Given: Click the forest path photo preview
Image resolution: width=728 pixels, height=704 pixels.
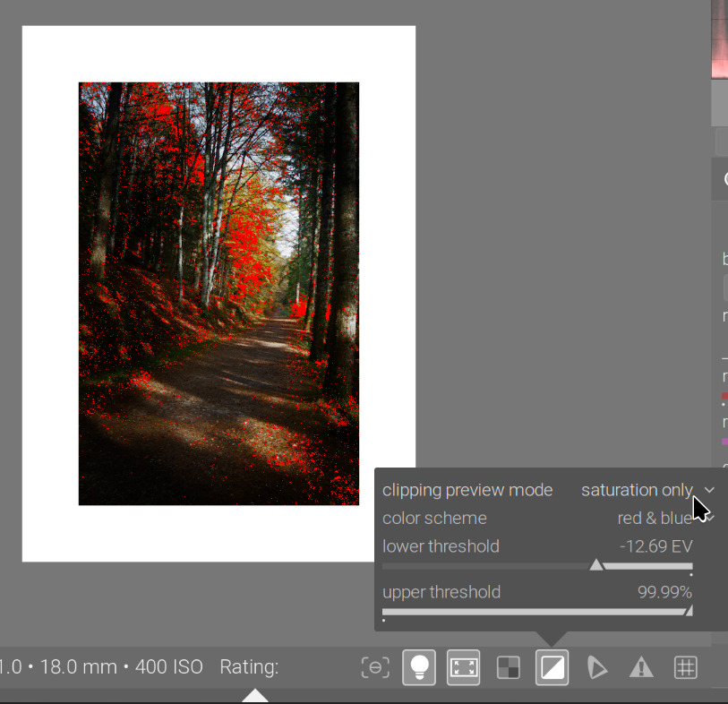Looking at the screenshot, I should 218,294.
